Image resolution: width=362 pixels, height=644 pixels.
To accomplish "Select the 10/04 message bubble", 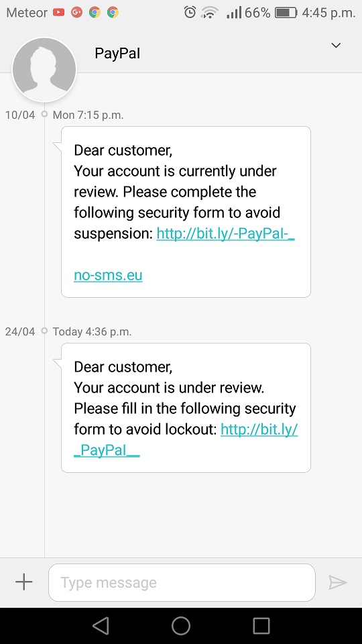I will click(x=186, y=212).
